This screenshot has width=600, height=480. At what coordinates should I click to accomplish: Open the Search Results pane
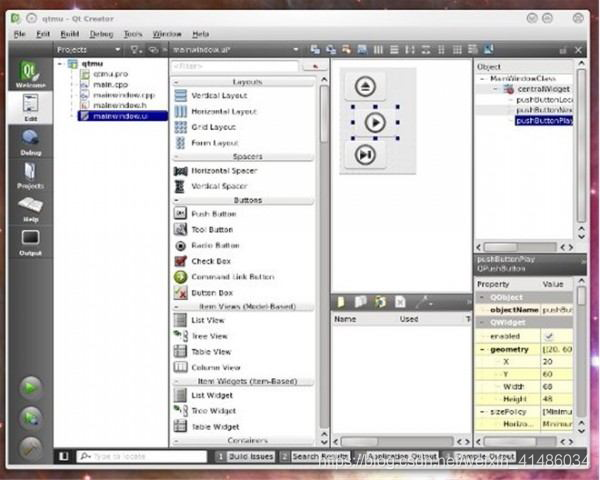point(315,456)
